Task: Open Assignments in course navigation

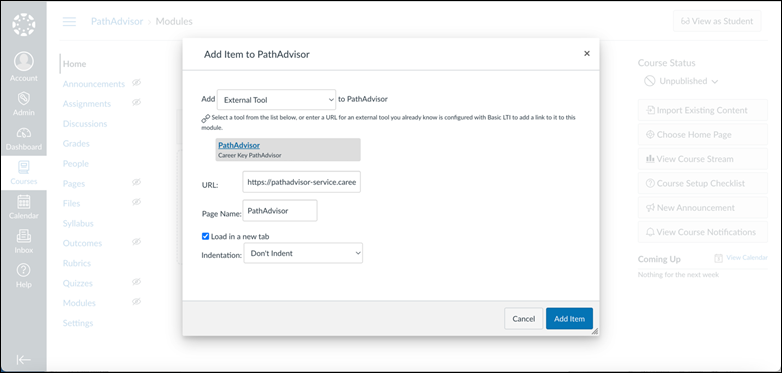Action: (x=87, y=104)
